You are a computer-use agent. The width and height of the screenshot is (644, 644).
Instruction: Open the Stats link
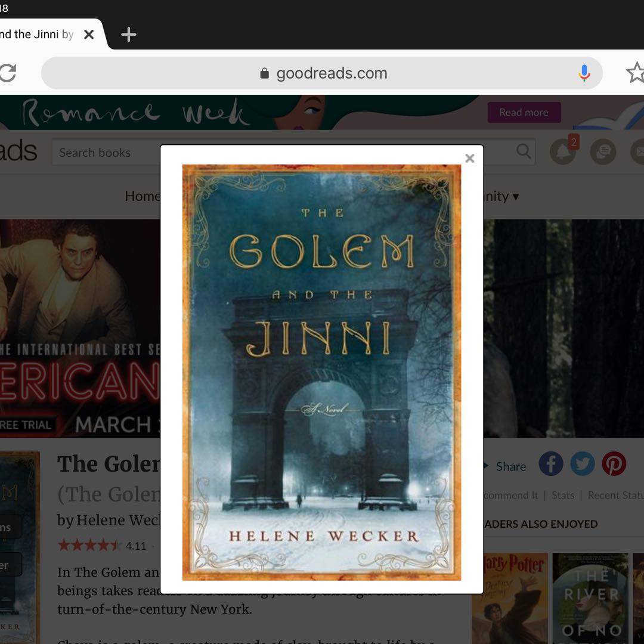[x=562, y=496]
